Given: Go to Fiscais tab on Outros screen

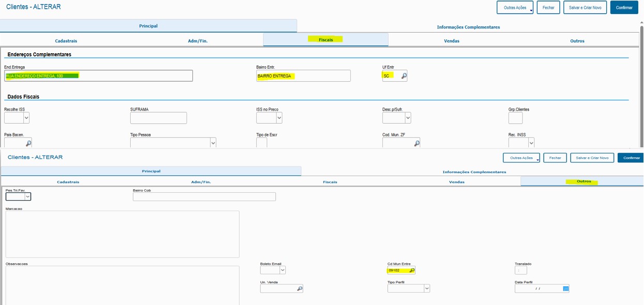Looking at the screenshot, I should (330, 182).
